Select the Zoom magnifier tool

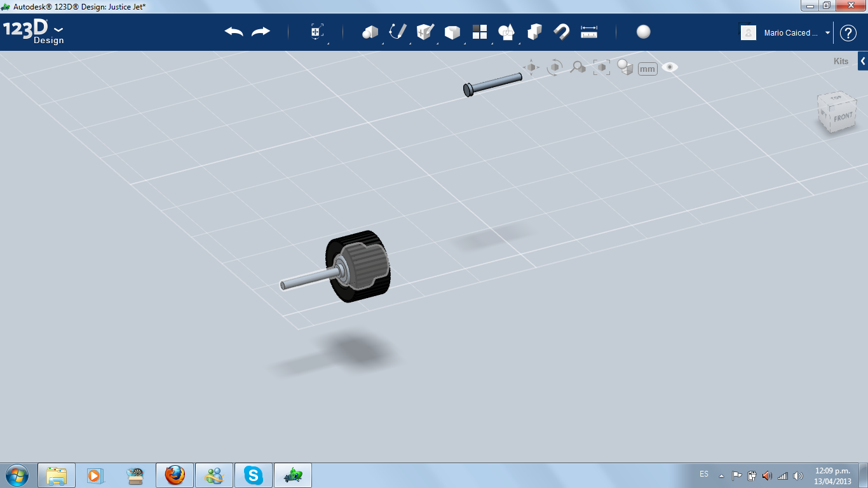(578, 67)
